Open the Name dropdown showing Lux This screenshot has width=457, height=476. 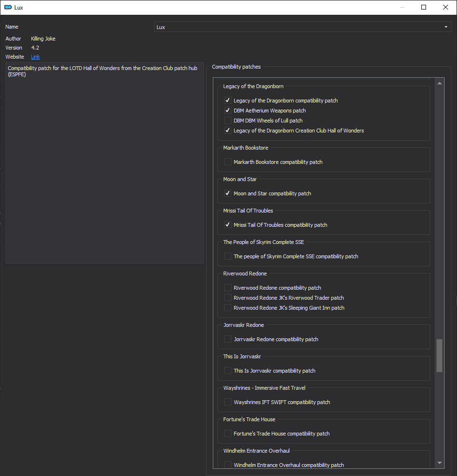[302, 27]
